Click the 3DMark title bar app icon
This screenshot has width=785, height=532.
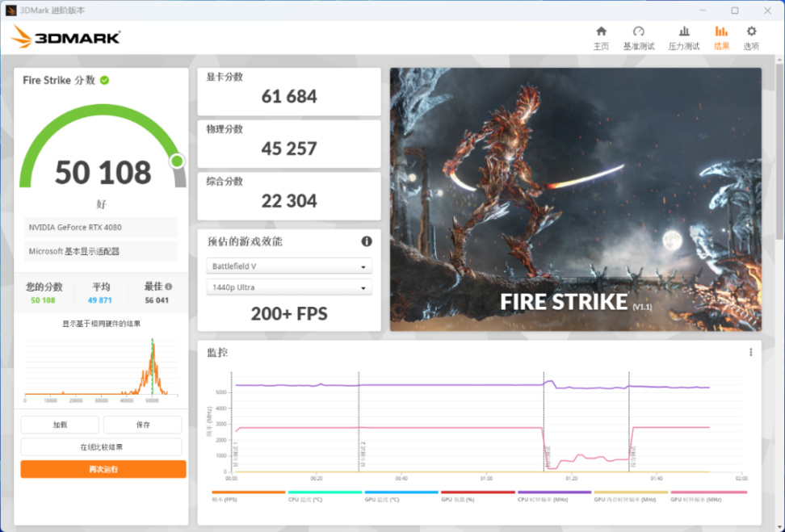[11, 10]
